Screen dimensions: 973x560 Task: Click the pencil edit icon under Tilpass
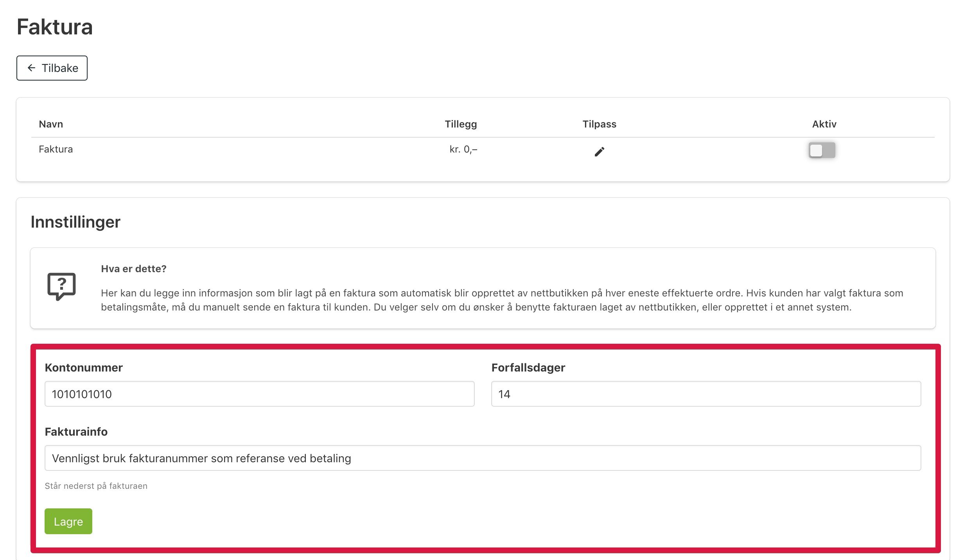599,151
